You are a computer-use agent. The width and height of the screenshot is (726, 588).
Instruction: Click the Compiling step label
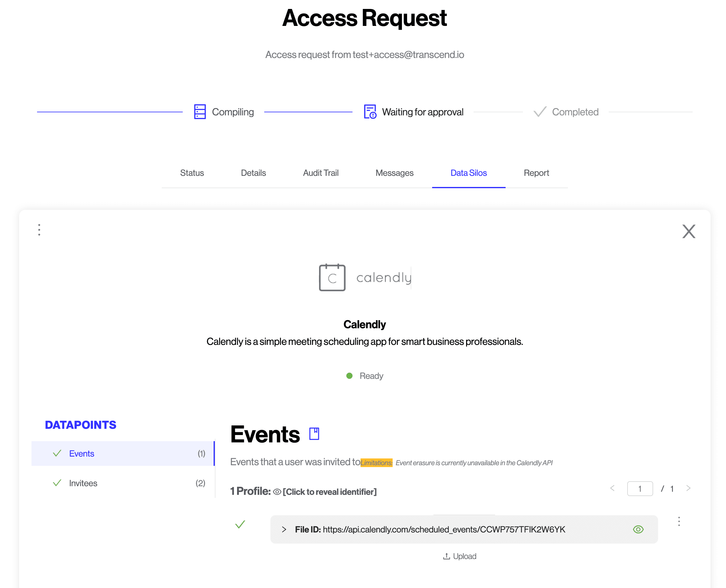point(232,112)
